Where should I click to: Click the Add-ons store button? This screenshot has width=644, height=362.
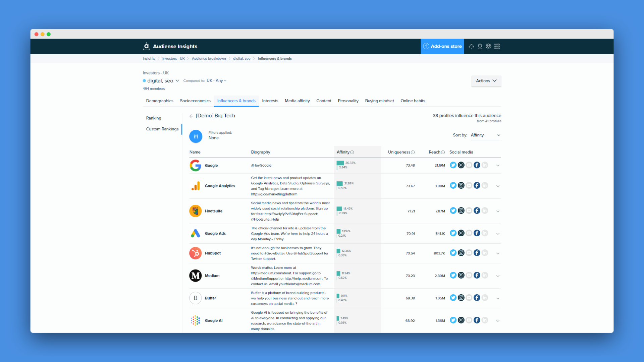pyautogui.click(x=442, y=46)
